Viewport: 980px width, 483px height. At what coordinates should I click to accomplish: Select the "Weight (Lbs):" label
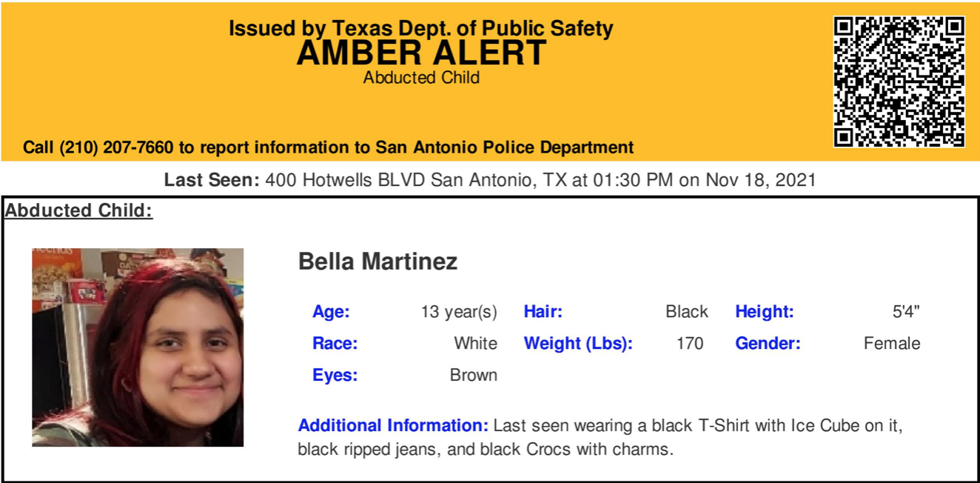click(x=578, y=344)
